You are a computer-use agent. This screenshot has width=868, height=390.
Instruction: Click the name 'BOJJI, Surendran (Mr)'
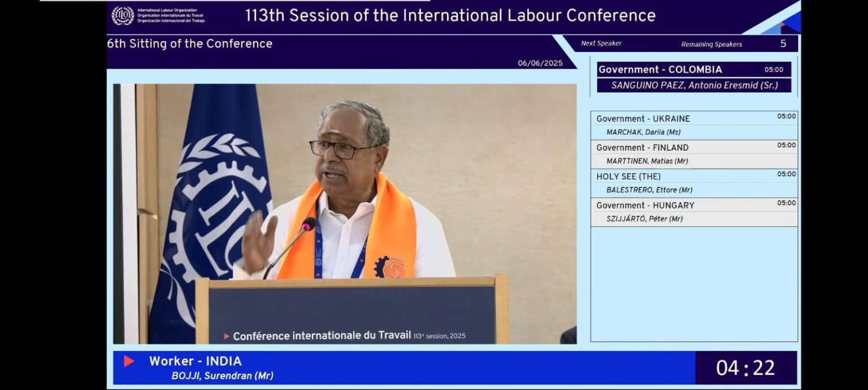click(x=222, y=376)
